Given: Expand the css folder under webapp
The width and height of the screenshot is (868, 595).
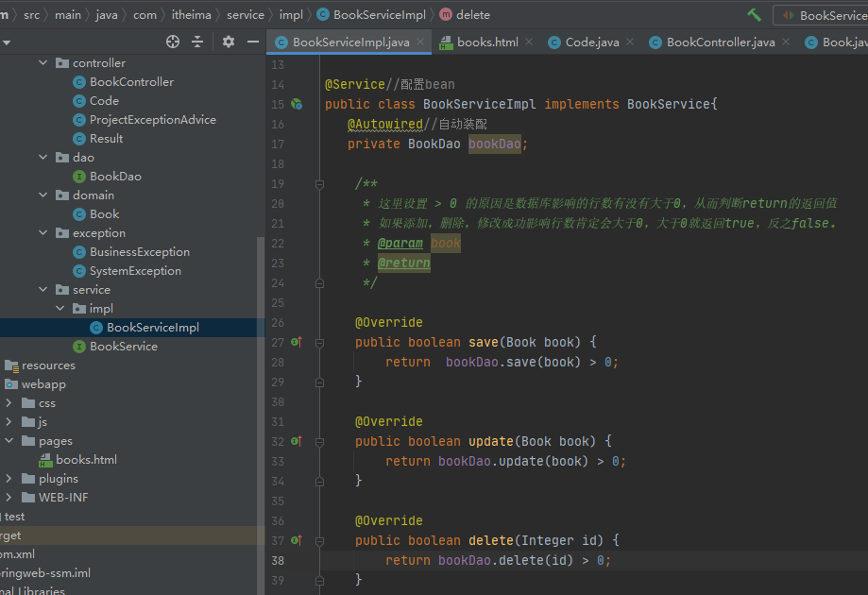Looking at the screenshot, I should tap(9, 403).
